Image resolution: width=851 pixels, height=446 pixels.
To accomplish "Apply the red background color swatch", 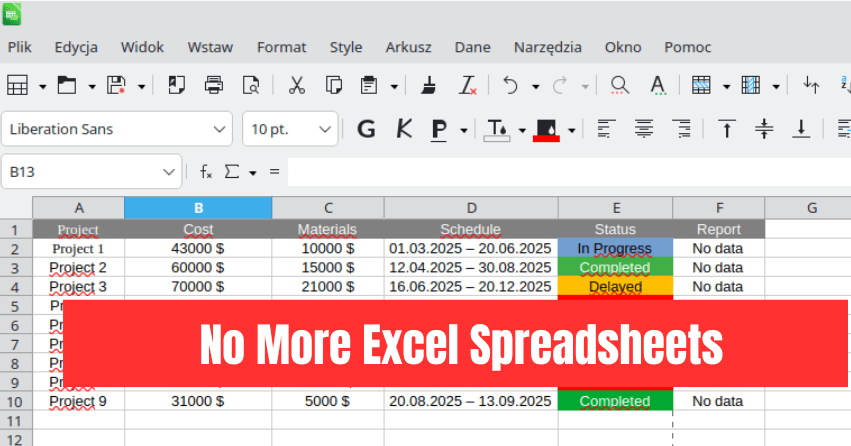I will tap(546, 129).
